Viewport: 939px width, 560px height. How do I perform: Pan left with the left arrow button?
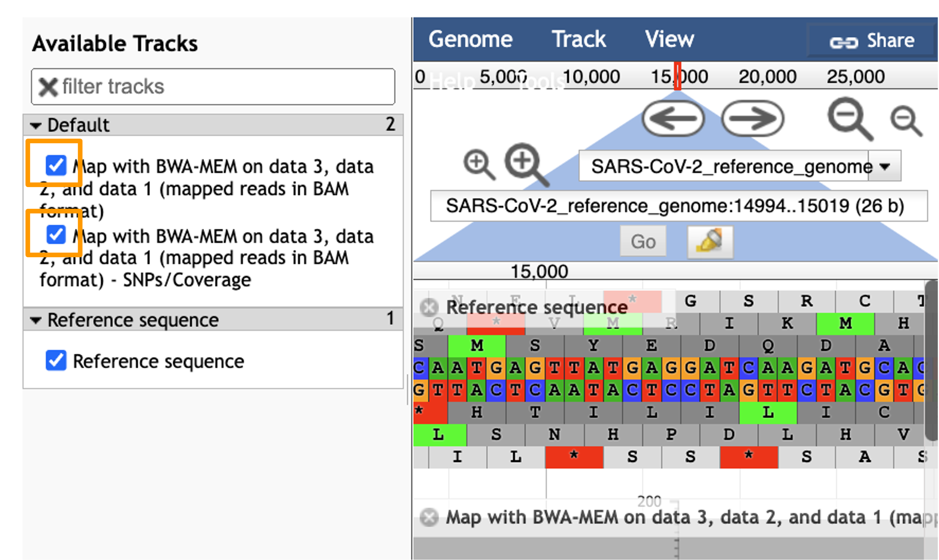coord(673,119)
